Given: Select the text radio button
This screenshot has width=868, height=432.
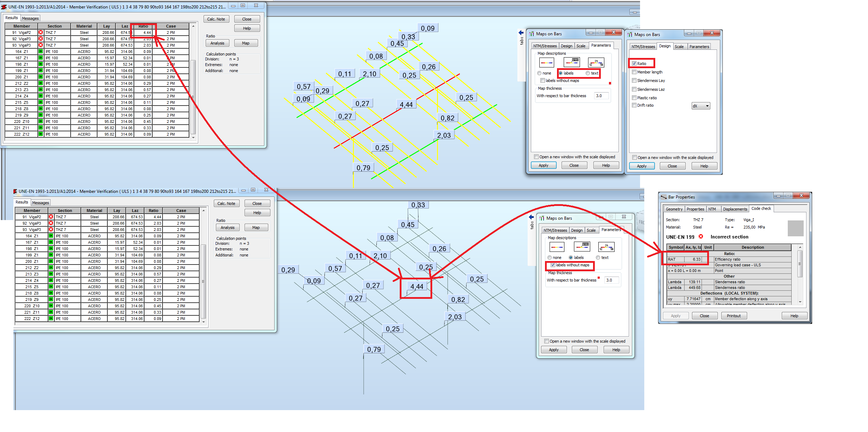Looking at the screenshot, I should [588, 73].
